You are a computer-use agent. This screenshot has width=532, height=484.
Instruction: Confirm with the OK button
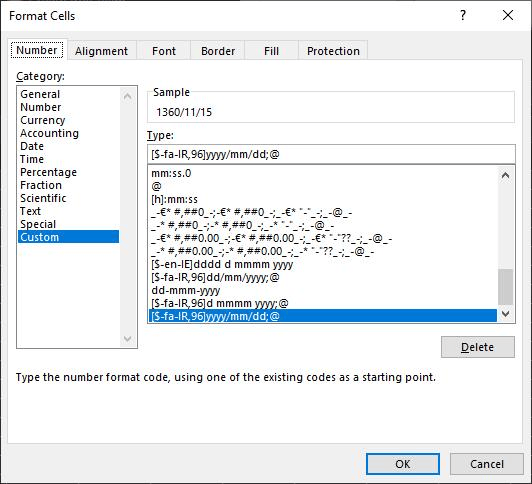tap(403, 464)
